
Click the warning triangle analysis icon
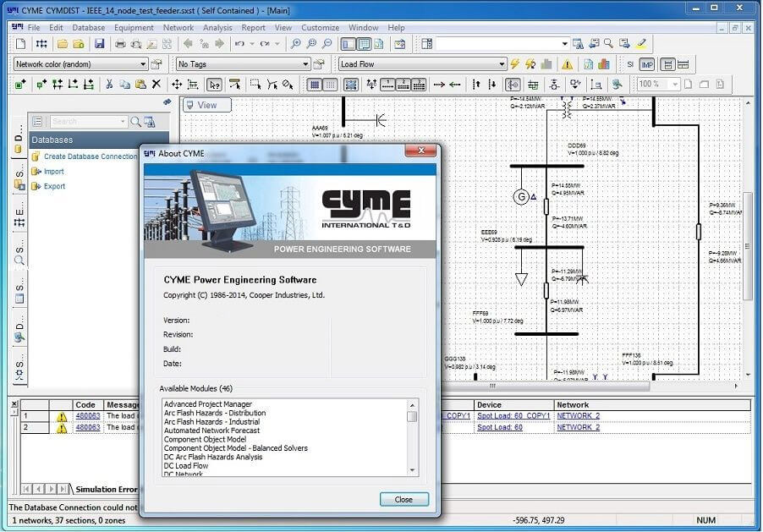click(x=567, y=63)
